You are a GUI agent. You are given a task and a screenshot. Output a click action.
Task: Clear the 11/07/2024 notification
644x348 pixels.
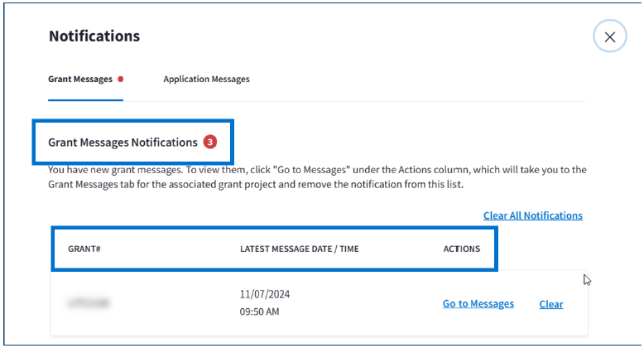[x=550, y=304]
